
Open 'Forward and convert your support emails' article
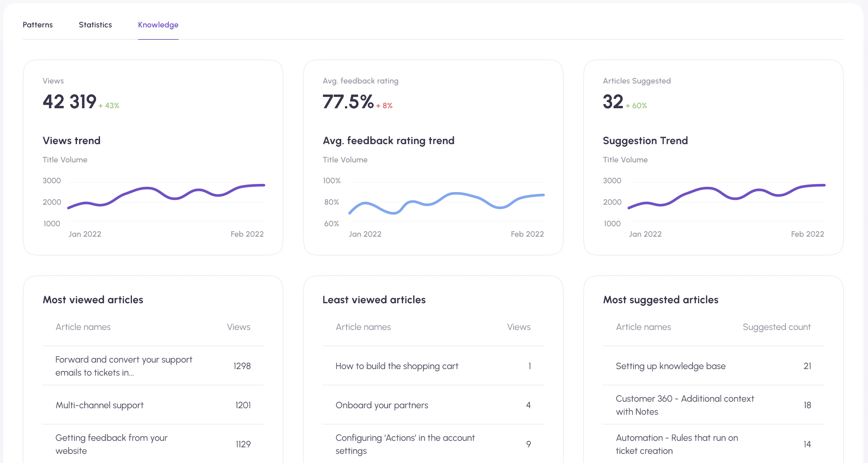coord(123,366)
